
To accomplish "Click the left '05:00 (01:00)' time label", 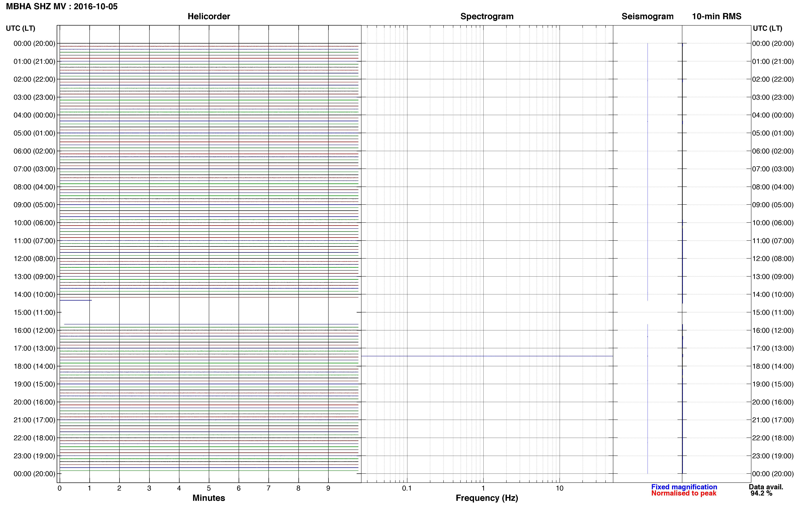I will click(34, 133).
